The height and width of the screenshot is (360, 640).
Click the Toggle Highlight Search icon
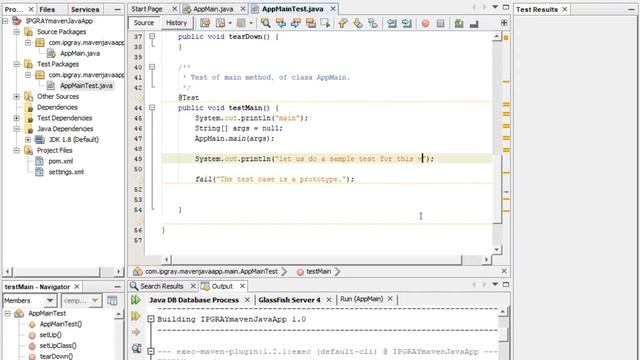coord(311,23)
